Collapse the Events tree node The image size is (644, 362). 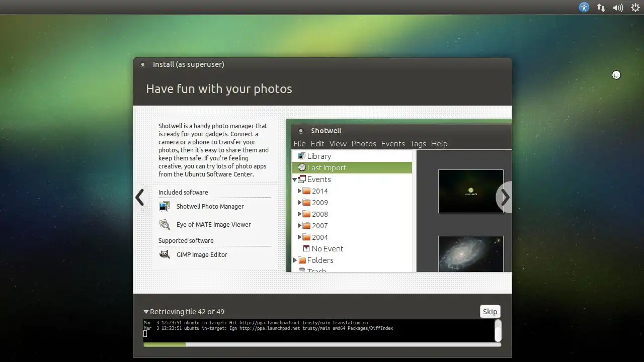[295, 179]
